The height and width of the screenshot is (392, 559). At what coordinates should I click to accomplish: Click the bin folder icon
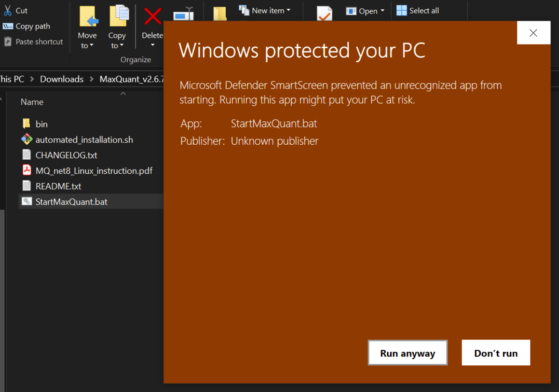click(x=26, y=124)
